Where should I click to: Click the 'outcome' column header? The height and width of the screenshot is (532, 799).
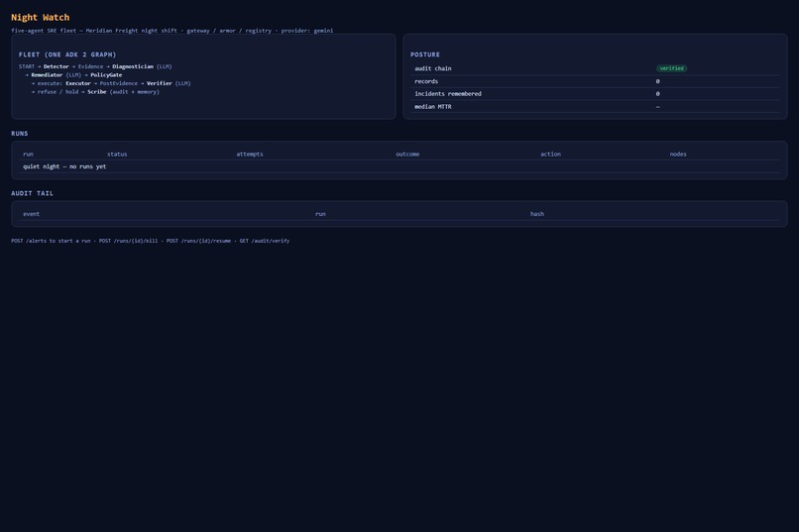click(407, 155)
